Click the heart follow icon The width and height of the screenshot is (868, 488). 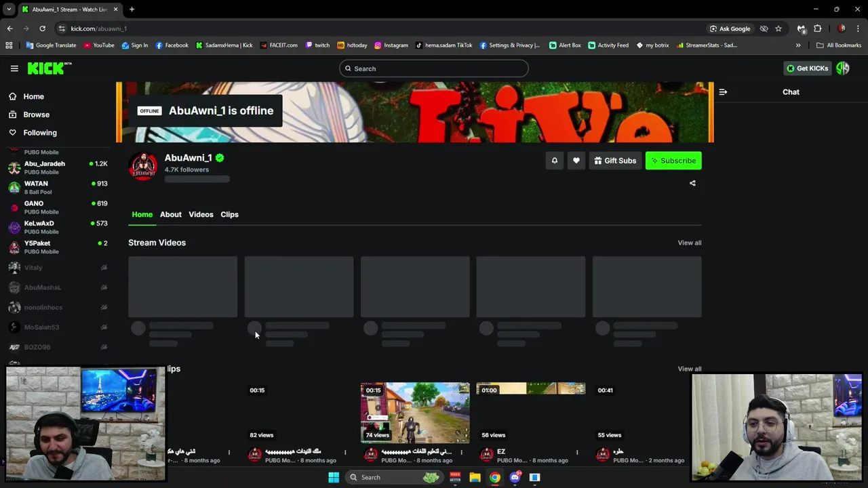(x=576, y=161)
